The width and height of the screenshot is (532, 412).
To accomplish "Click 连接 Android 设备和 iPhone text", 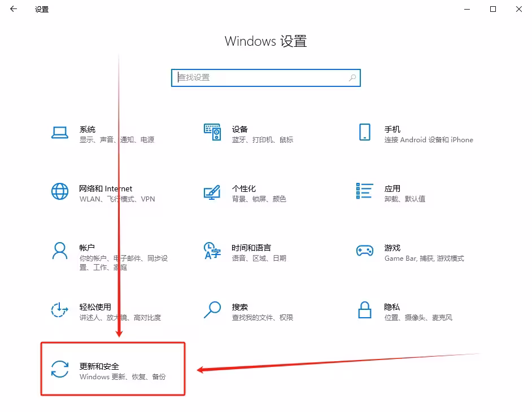I will (429, 140).
